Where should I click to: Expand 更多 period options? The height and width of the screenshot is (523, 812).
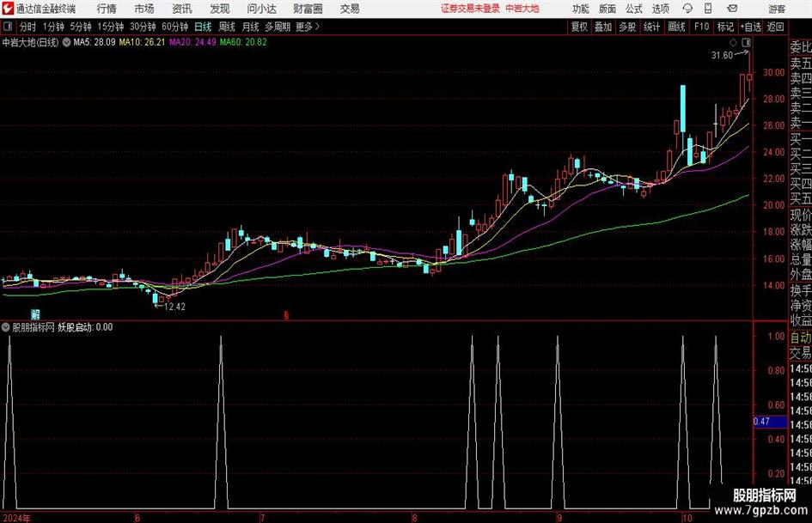[308, 27]
